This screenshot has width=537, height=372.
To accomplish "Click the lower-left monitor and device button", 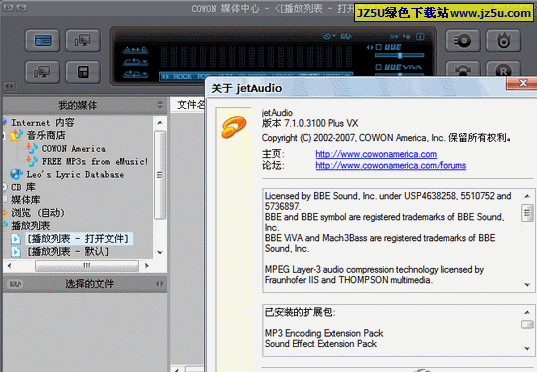I will pyautogui.click(x=42, y=72).
